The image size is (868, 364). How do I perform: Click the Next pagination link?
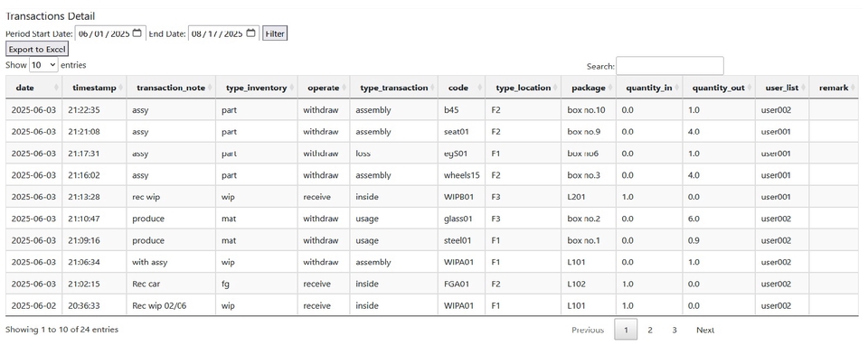(x=705, y=330)
